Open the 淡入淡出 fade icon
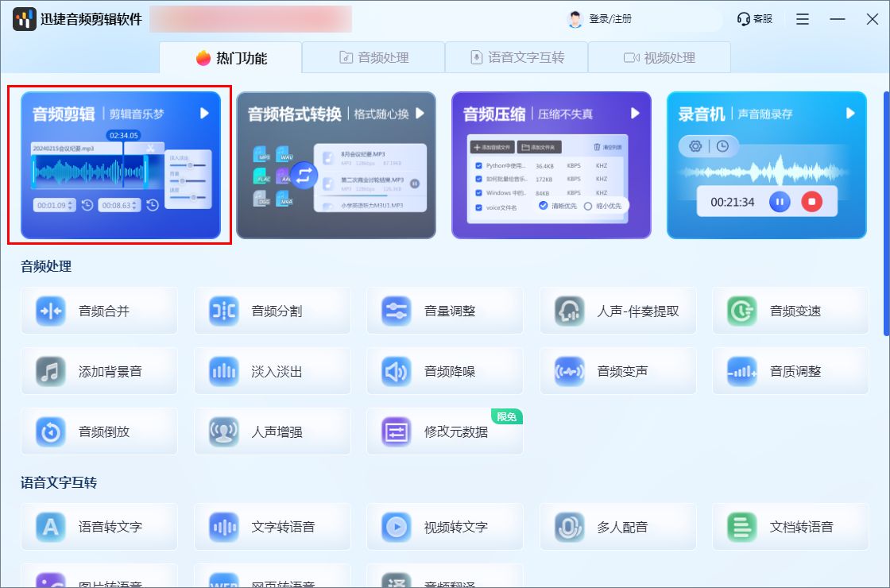The width and height of the screenshot is (890, 588). point(223,372)
